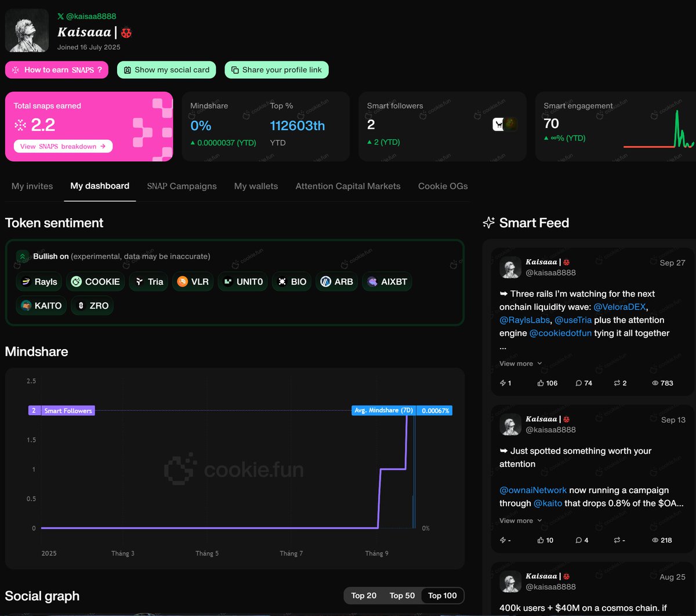Click the comment icon showing 74

(x=578, y=383)
